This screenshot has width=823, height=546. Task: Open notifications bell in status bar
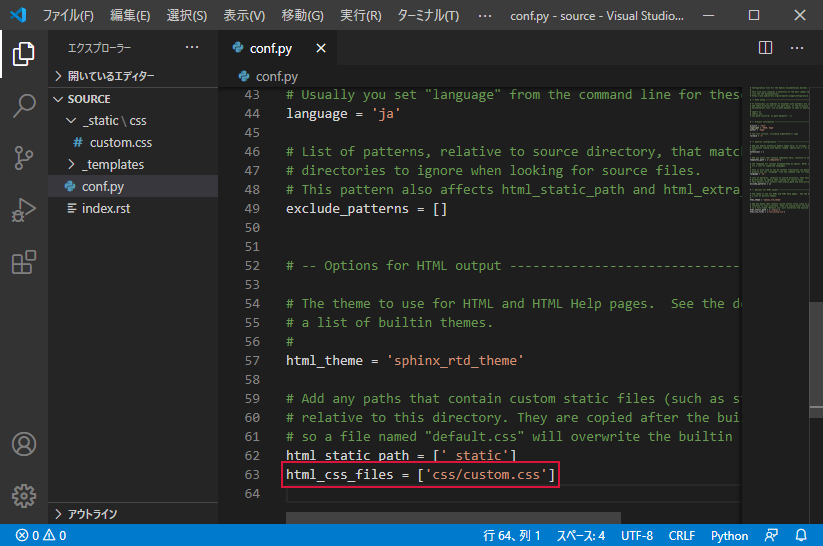click(x=801, y=535)
